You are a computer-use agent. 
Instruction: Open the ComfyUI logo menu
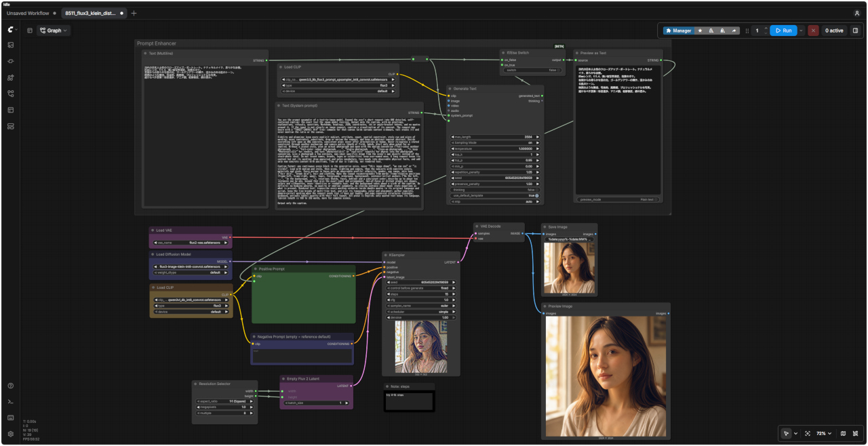[x=11, y=30]
